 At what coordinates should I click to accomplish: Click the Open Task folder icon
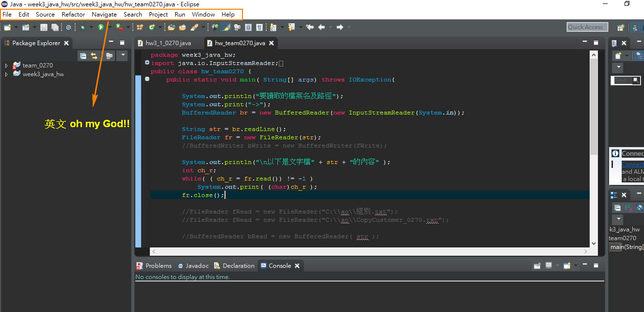(x=182, y=27)
